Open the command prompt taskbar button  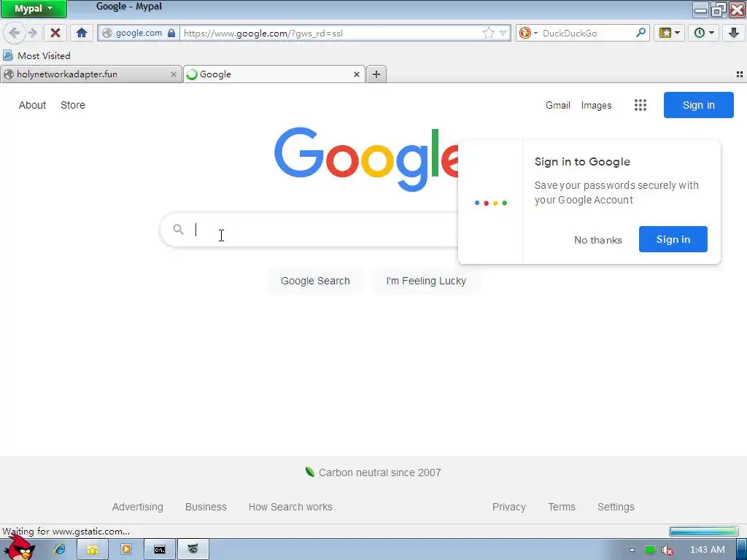(x=160, y=550)
